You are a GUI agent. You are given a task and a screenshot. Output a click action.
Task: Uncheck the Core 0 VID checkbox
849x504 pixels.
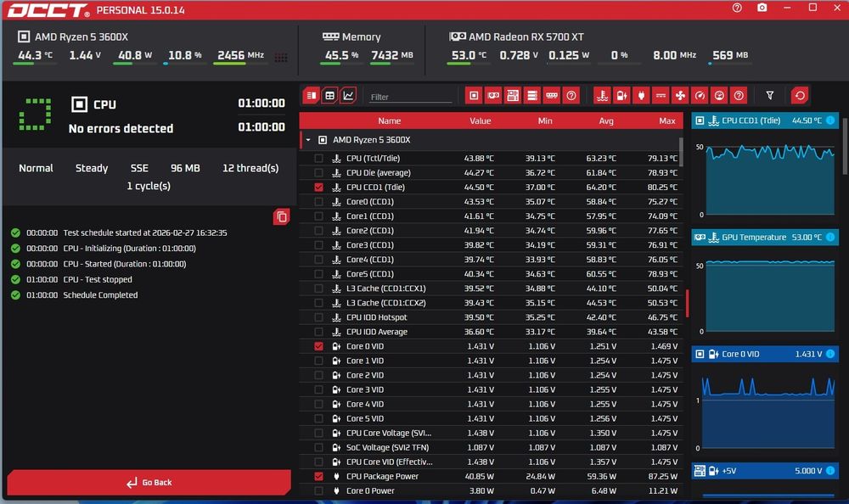tap(318, 346)
